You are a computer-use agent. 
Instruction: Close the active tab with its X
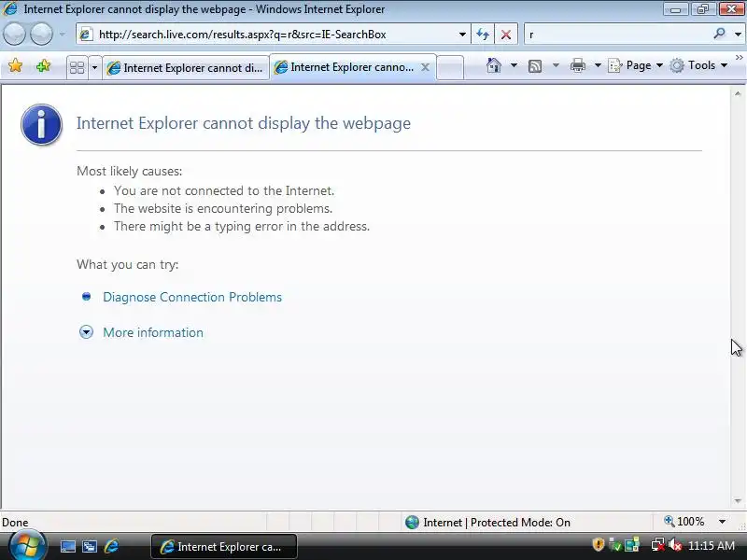click(426, 67)
